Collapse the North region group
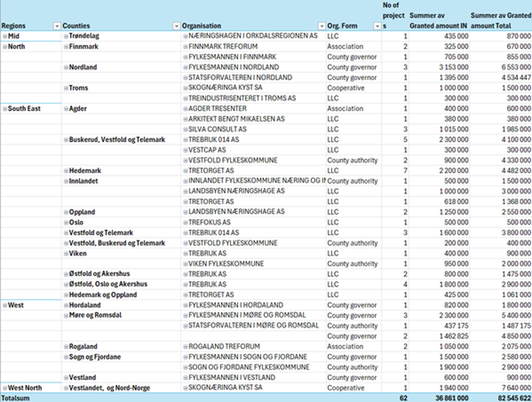 pos(5,47)
